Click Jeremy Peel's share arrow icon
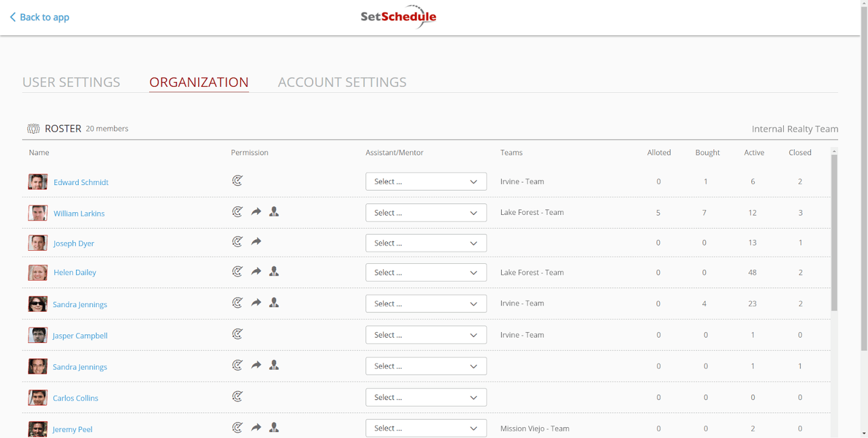Image resolution: width=868 pixels, height=438 pixels. point(256,427)
